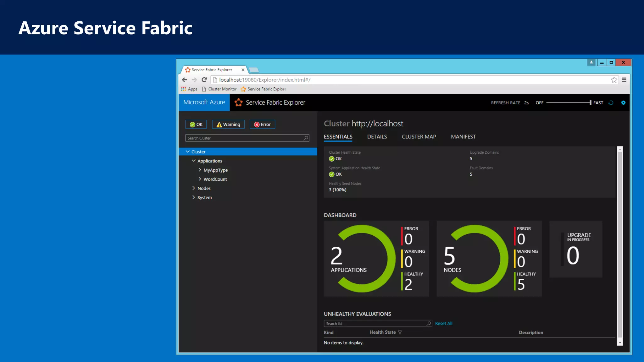This screenshot has height=362, width=644.
Task: Click the refresh icon beside FAST
Action: [611, 103]
